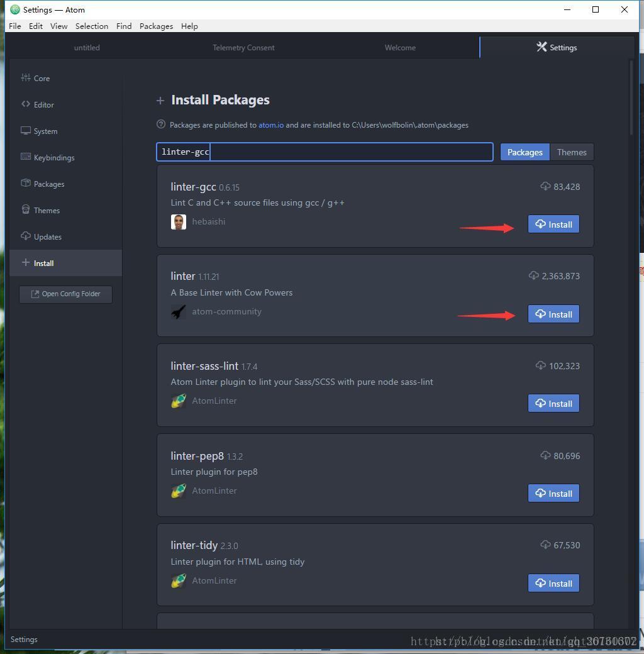
Task: Click the Themes paint bucket icon
Action: (x=26, y=209)
